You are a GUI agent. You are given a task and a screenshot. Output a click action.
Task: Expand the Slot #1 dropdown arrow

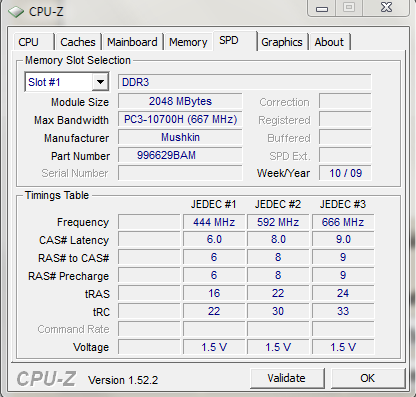pyautogui.click(x=100, y=82)
